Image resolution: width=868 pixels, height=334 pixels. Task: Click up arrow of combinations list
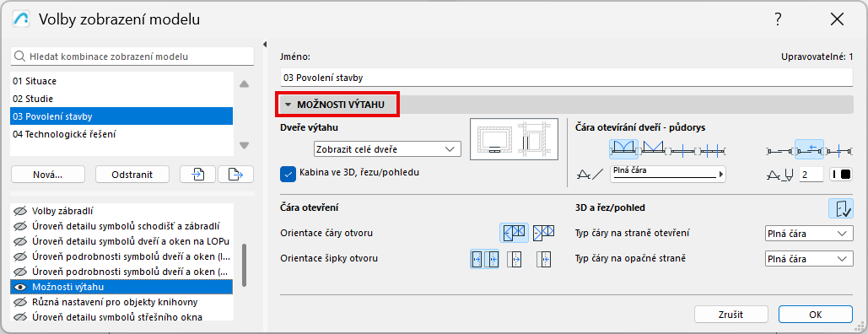click(244, 84)
